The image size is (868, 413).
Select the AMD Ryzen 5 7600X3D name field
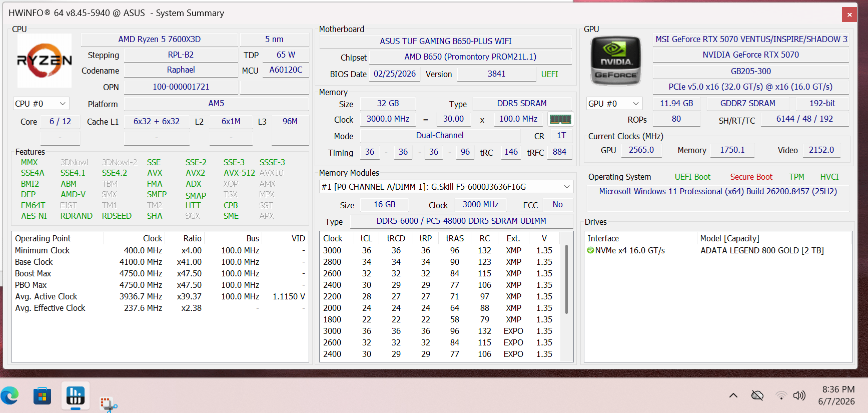coord(159,40)
